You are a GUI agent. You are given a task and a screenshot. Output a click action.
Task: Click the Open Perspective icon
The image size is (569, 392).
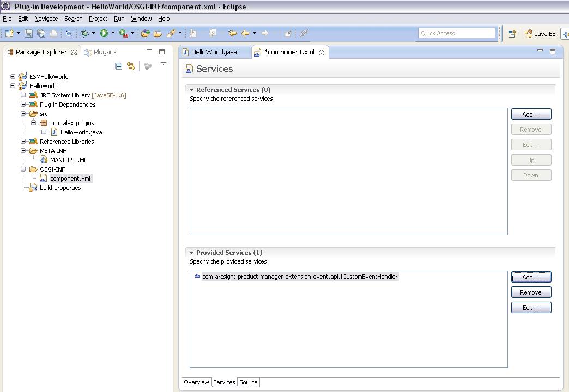(512, 34)
